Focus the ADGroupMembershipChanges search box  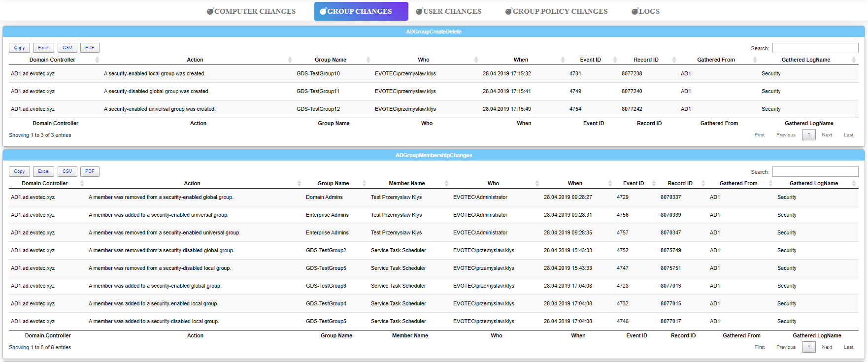pos(815,172)
